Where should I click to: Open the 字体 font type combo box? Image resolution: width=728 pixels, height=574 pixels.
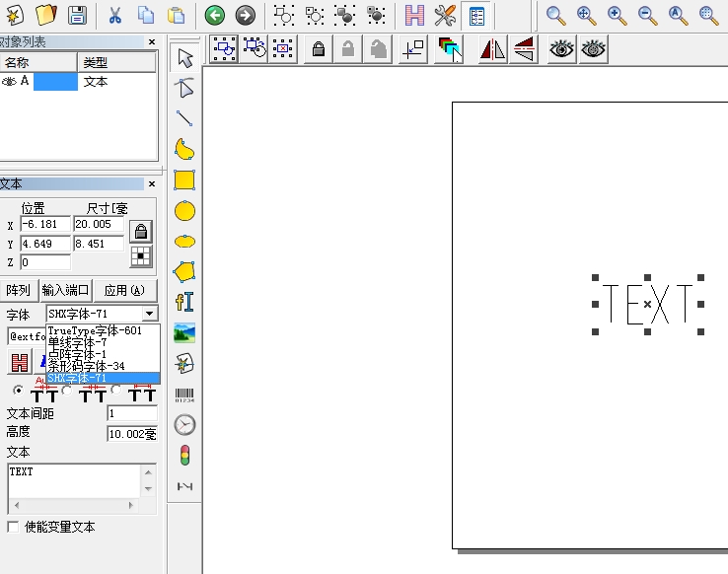tap(102, 314)
